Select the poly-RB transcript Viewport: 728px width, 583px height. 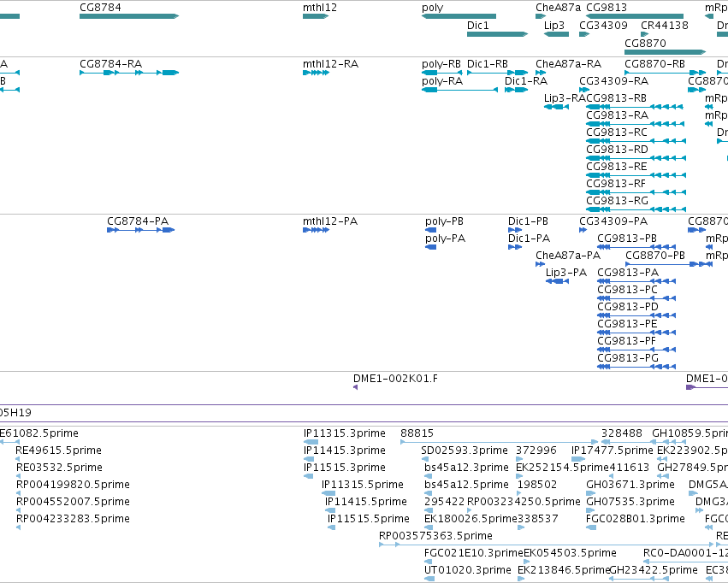pyautogui.click(x=442, y=73)
